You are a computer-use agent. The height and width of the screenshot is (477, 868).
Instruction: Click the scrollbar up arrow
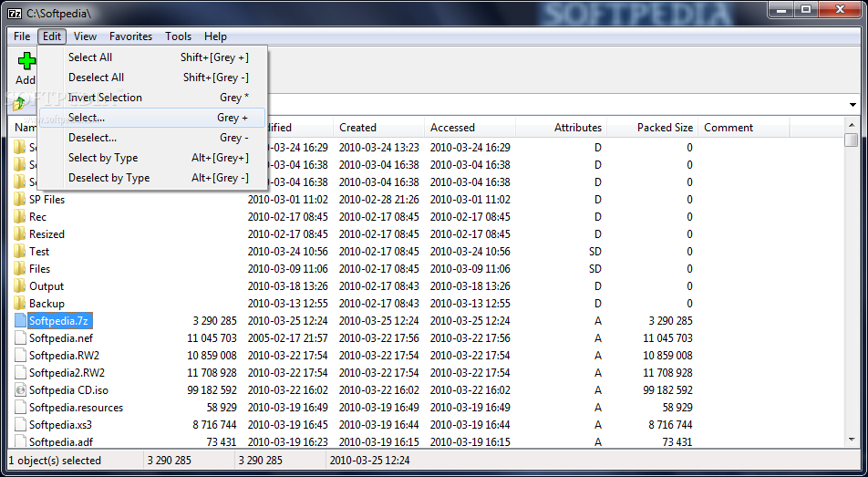[852, 125]
